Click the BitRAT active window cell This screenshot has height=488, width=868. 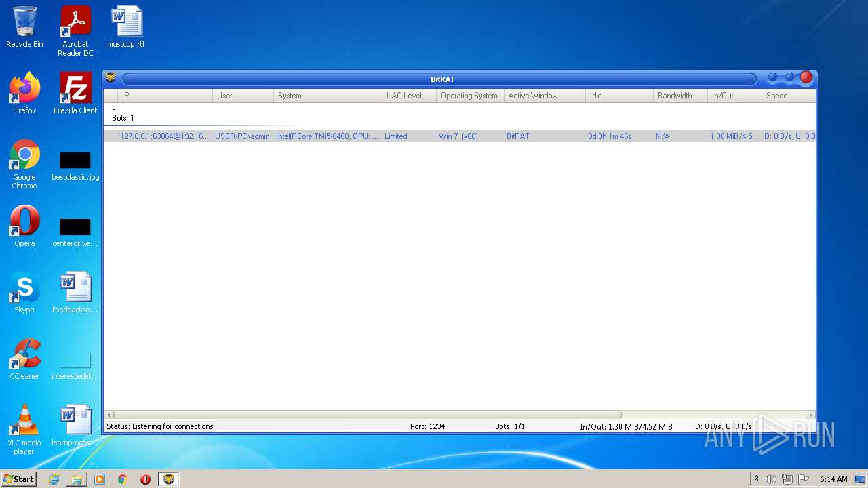click(x=518, y=136)
